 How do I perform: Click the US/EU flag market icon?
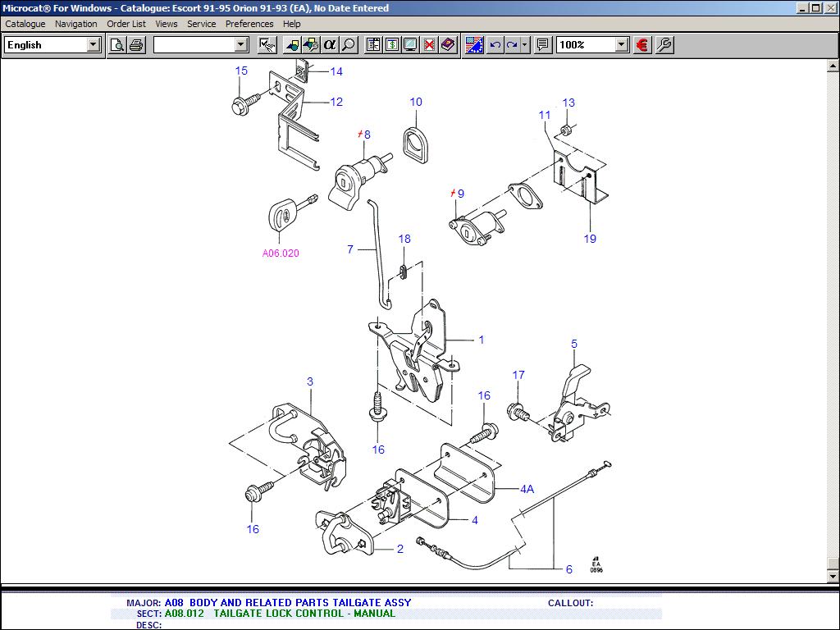(x=474, y=44)
